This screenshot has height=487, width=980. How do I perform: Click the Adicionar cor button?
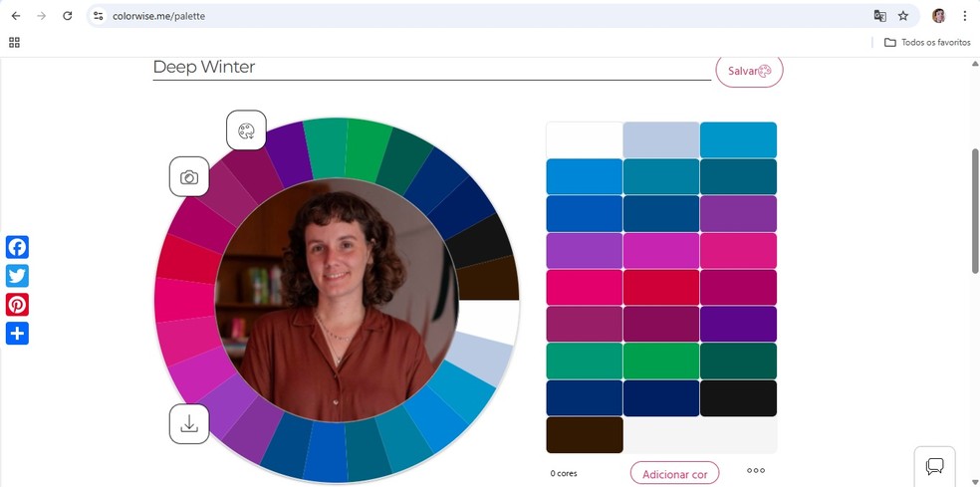tap(675, 474)
